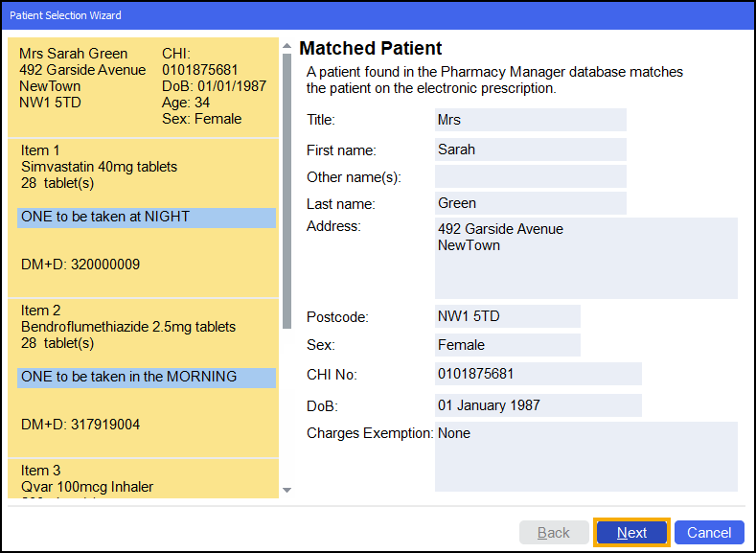The height and width of the screenshot is (553, 756).
Task: Select the Charges Exemption box
Action: (585, 456)
